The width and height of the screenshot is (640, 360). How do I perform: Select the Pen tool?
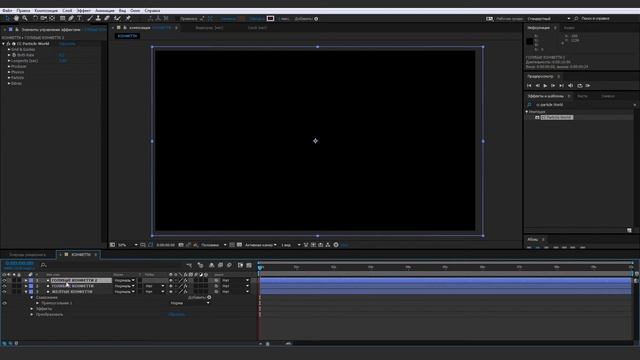click(71, 18)
